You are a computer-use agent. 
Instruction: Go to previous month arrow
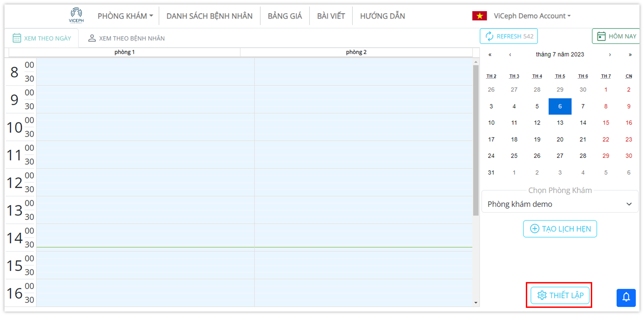pos(510,54)
